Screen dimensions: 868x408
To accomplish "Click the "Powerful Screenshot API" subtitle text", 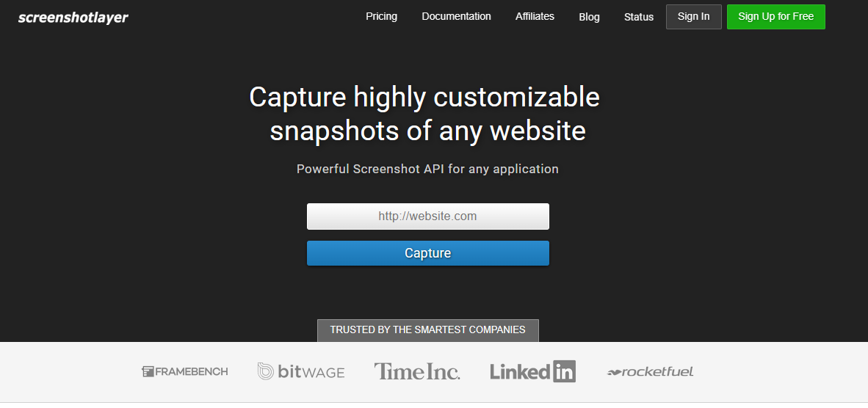I will (427, 169).
